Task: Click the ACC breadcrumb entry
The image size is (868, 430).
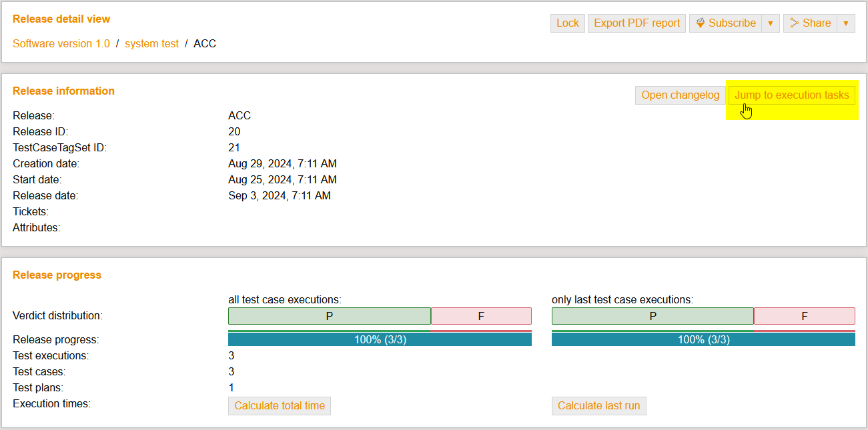Action: point(205,44)
